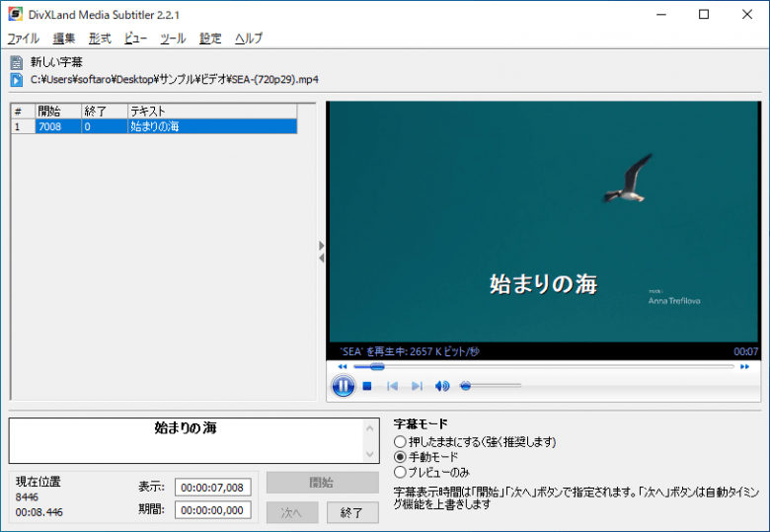770x532 pixels.
Task: Click the video file icon beside path
Action: 17,80
